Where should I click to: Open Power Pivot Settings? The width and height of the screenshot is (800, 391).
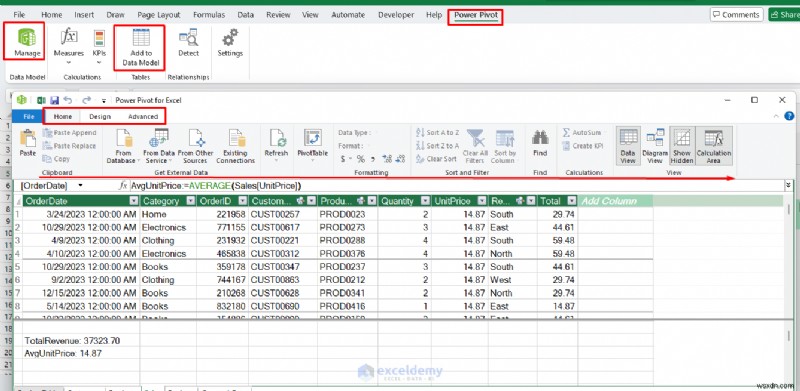230,42
